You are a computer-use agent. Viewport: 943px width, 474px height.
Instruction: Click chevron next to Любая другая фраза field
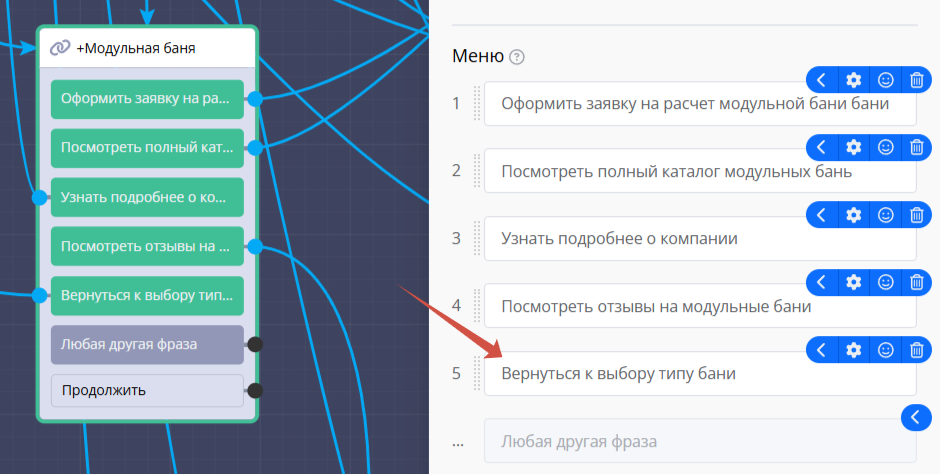[916, 417]
